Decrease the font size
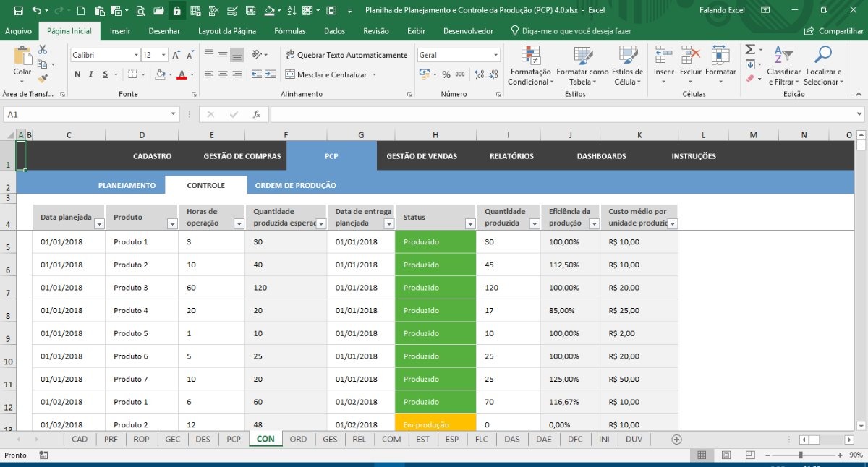The height and width of the screenshot is (467, 868). click(189, 55)
